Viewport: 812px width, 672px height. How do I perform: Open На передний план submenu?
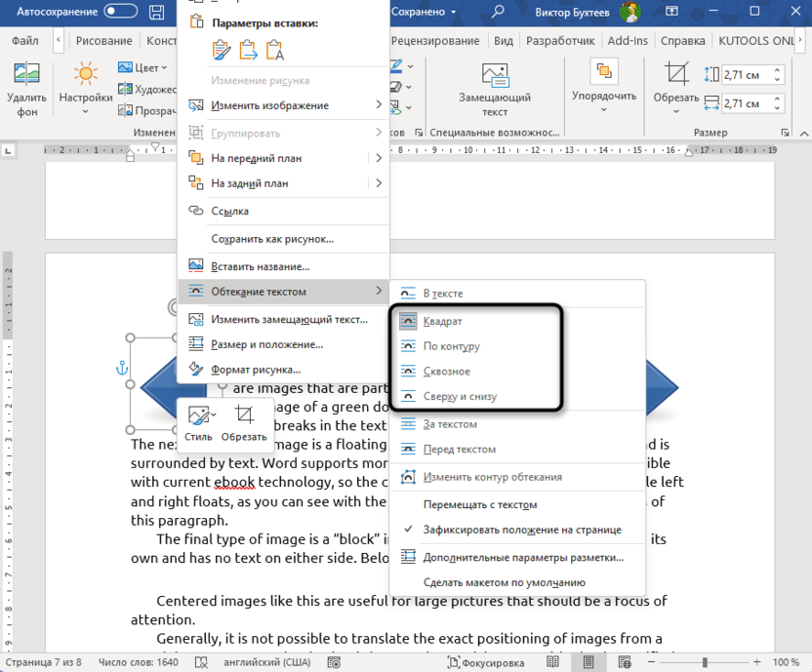pos(283,158)
